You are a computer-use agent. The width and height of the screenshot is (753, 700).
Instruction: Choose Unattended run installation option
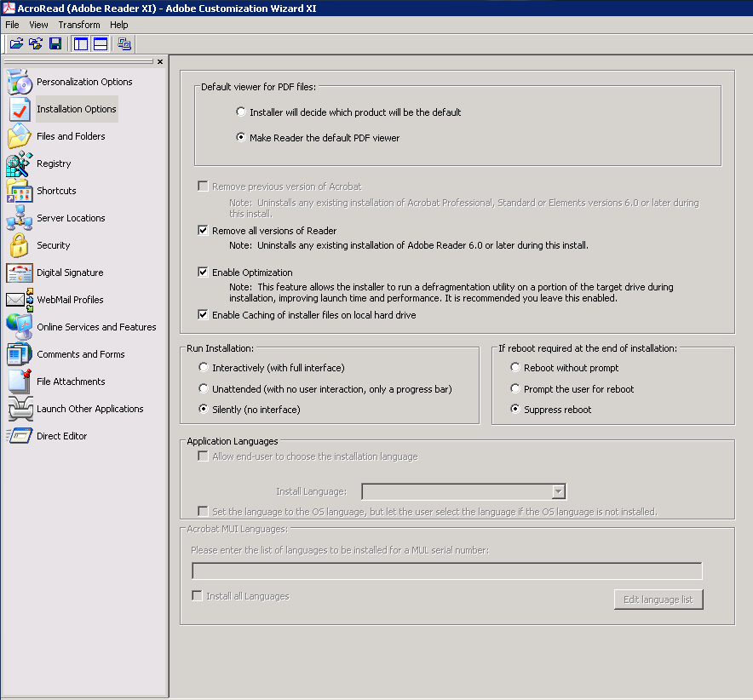[203, 389]
